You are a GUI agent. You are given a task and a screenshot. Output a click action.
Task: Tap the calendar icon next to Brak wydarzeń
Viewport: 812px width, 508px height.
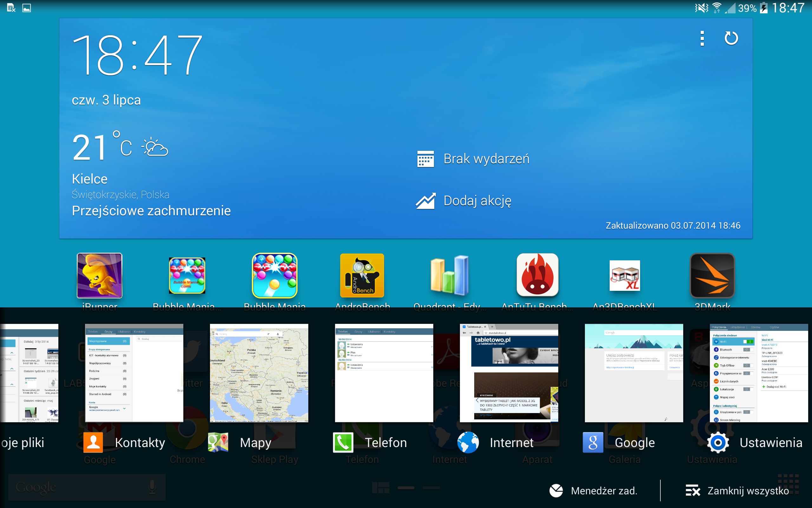[x=425, y=159]
